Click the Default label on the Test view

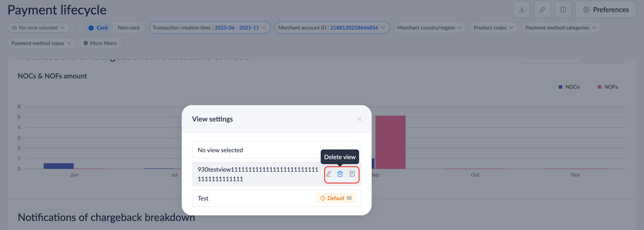[x=336, y=198]
